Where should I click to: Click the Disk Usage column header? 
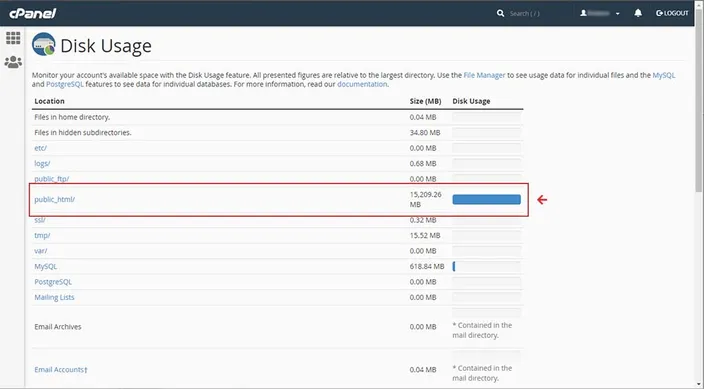471,101
